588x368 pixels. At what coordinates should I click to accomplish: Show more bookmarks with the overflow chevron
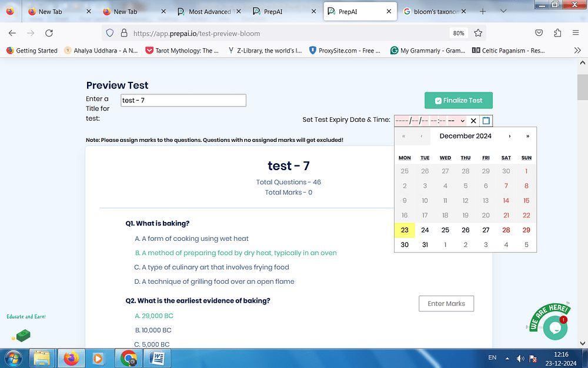pyautogui.click(x=577, y=51)
